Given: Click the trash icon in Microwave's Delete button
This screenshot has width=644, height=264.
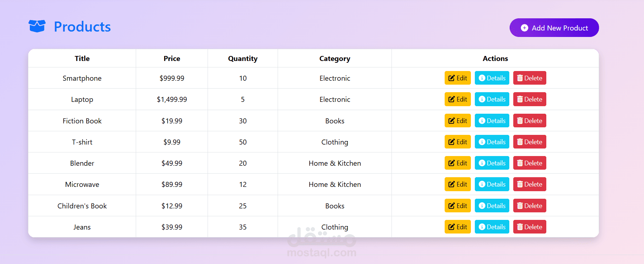Looking at the screenshot, I should (520, 184).
